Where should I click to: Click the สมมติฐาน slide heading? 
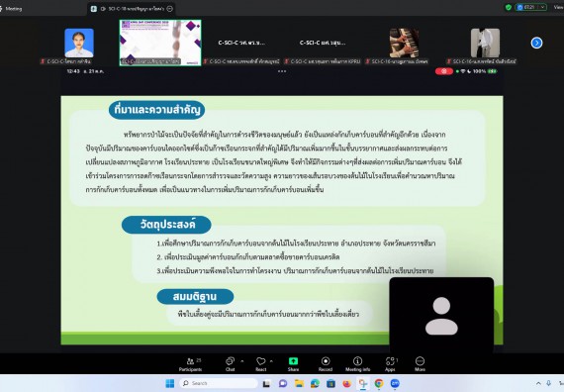tap(195, 297)
